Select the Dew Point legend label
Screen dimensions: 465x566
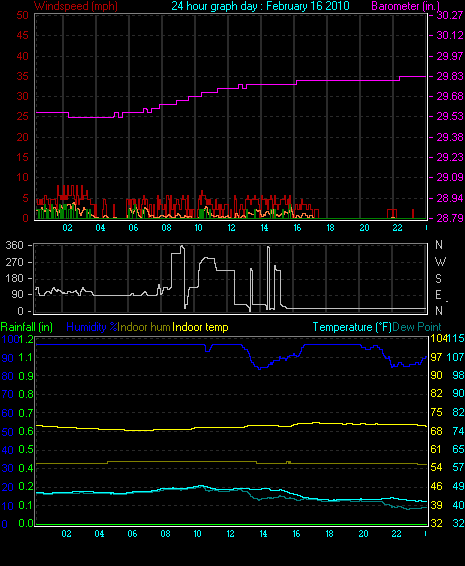tap(417, 327)
